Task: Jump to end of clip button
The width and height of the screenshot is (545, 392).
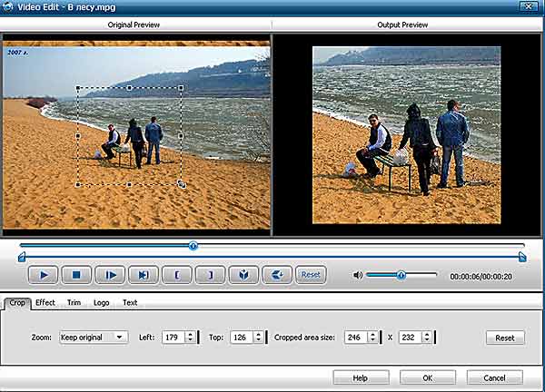Action: pyautogui.click(x=144, y=274)
